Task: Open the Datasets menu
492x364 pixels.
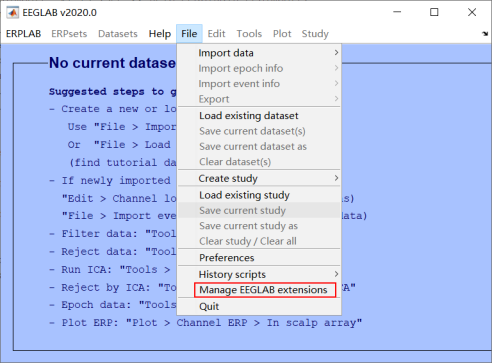Action: (x=118, y=34)
